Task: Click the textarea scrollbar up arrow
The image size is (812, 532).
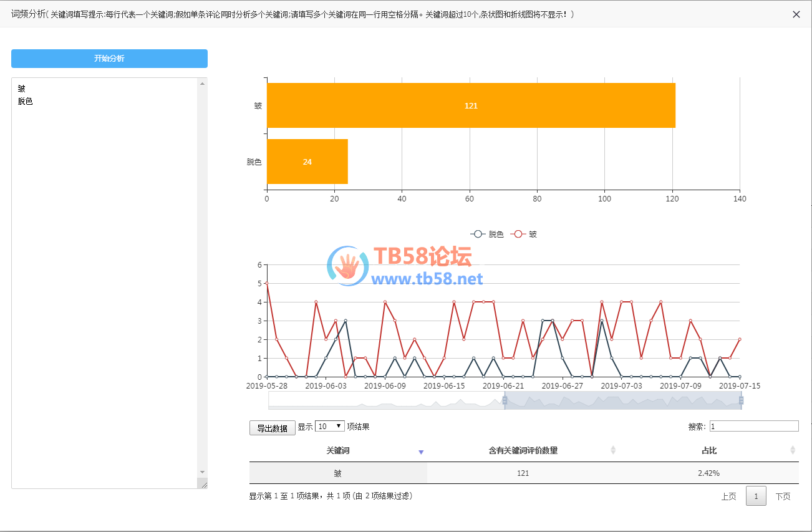Action: (202, 84)
